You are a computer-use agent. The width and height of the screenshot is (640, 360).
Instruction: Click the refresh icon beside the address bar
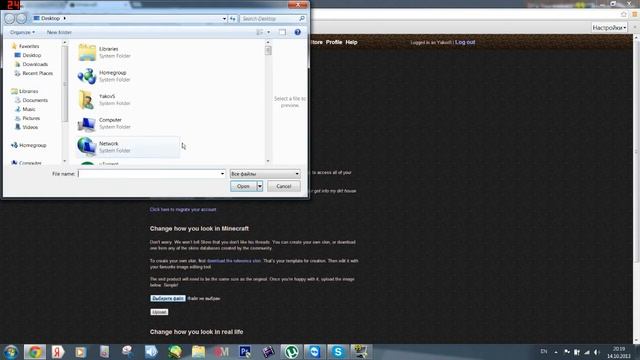point(233,18)
